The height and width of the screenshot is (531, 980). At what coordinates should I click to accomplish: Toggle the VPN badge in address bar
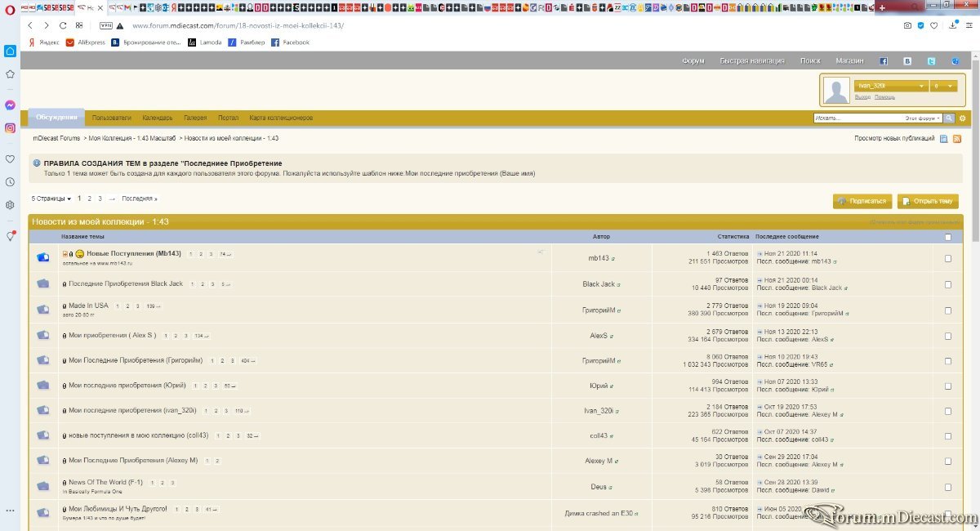click(106, 25)
